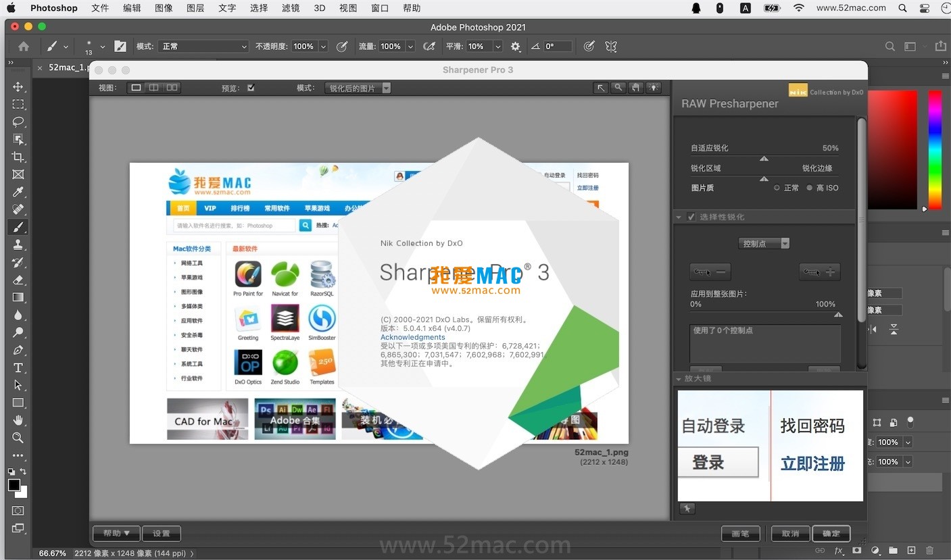Open the 滤镜 menu
This screenshot has height=560, width=951.
click(x=291, y=8)
